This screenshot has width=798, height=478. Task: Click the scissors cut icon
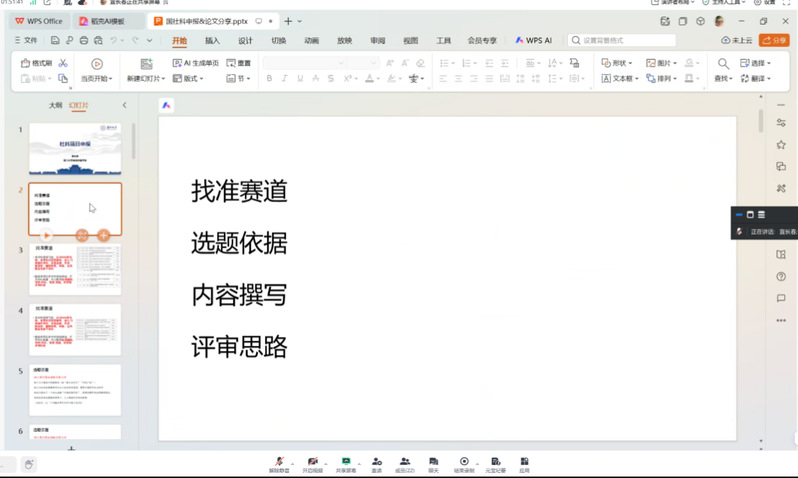point(63,63)
